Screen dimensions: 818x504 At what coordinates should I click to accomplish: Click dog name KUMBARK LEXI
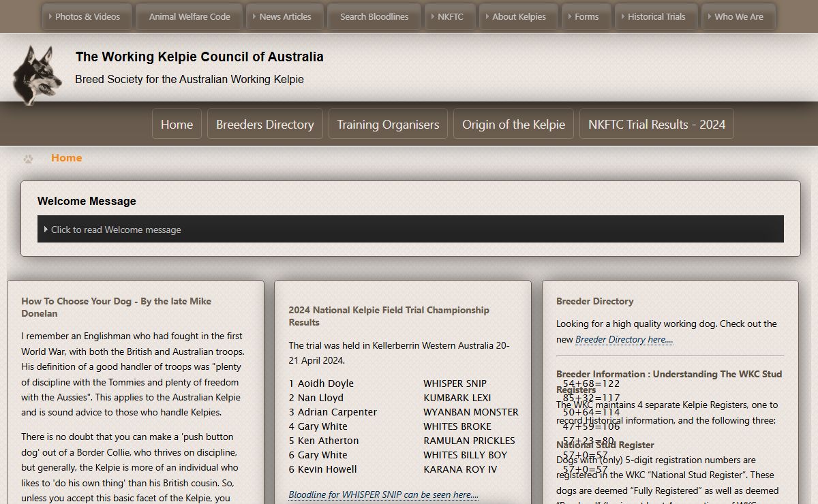pyautogui.click(x=457, y=398)
